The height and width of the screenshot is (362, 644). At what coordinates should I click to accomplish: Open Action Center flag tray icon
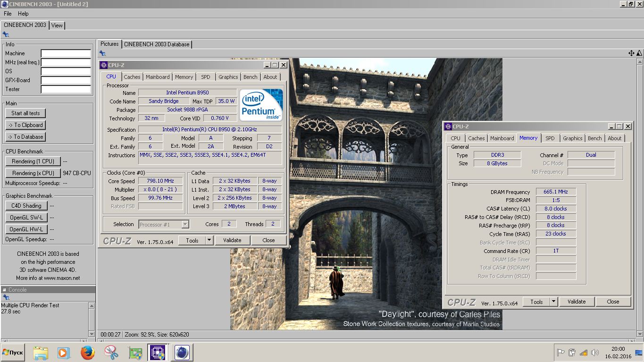coord(561,353)
